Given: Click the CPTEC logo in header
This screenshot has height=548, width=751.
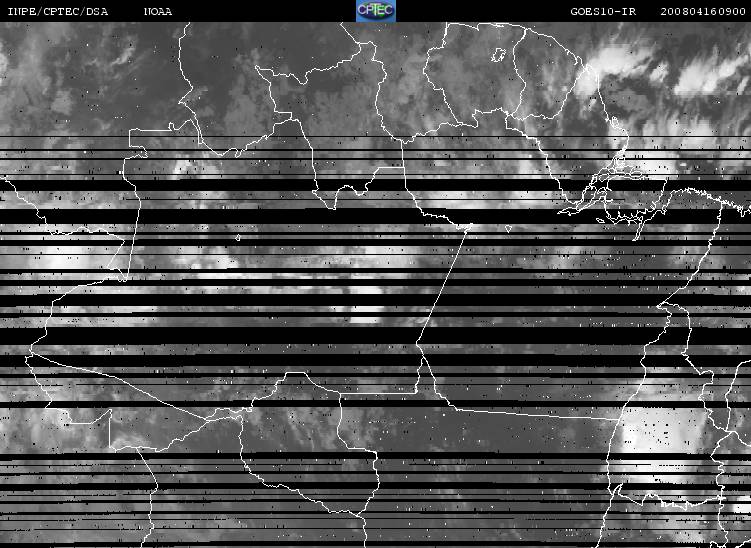Looking at the screenshot, I should pyautogui.click(x=376, y=11).
